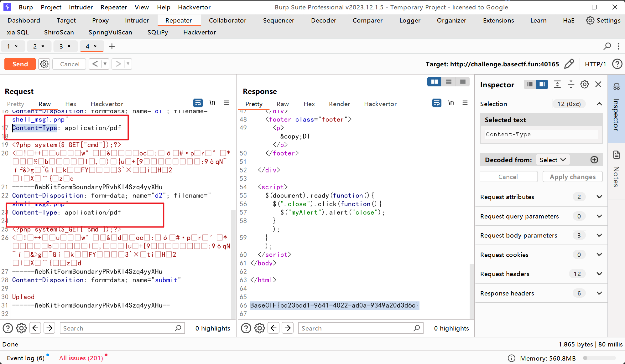Edit target with the pencil icon

pyautogui.click(x=569, y=64)
